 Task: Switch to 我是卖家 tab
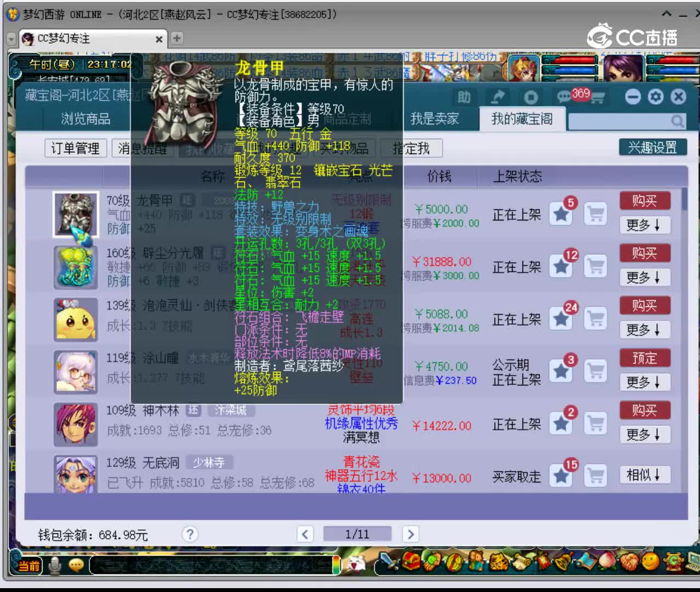tap(434, 119)
